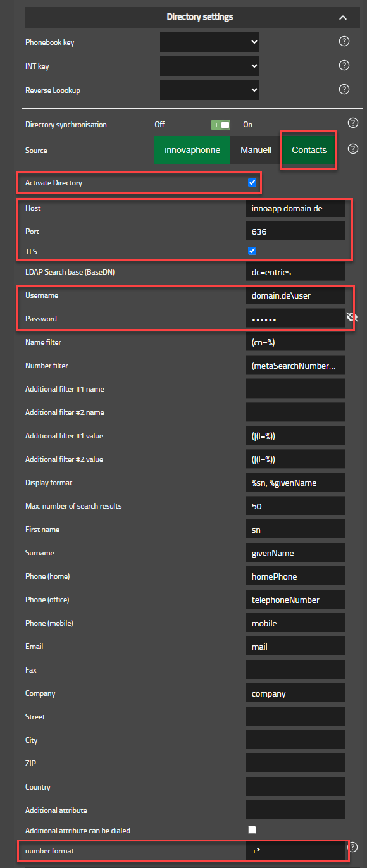Open help icon for number format
The width and height of the screenshot is (367, 868).
click(353, 846)
